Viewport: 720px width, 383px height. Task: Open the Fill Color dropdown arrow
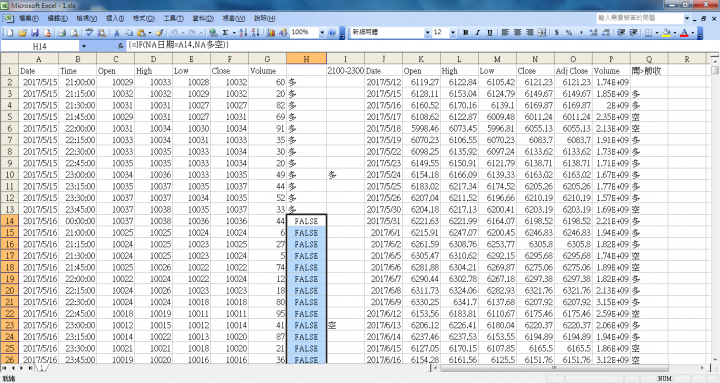click(x=675, y=33)
